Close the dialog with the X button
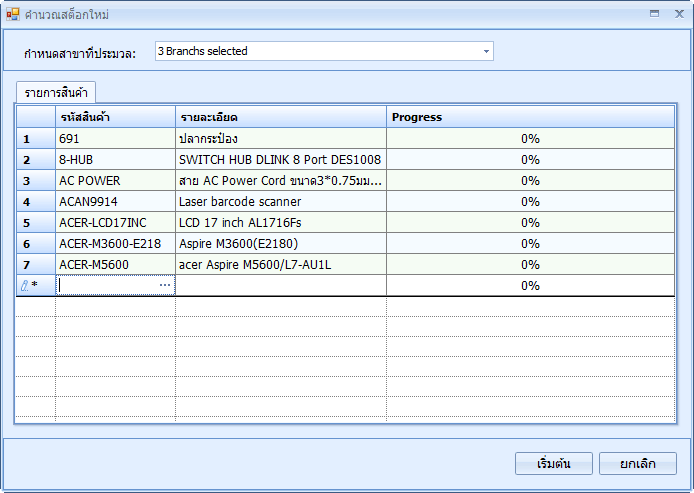The width and height of the screenshot is (694, 493). 676,14
